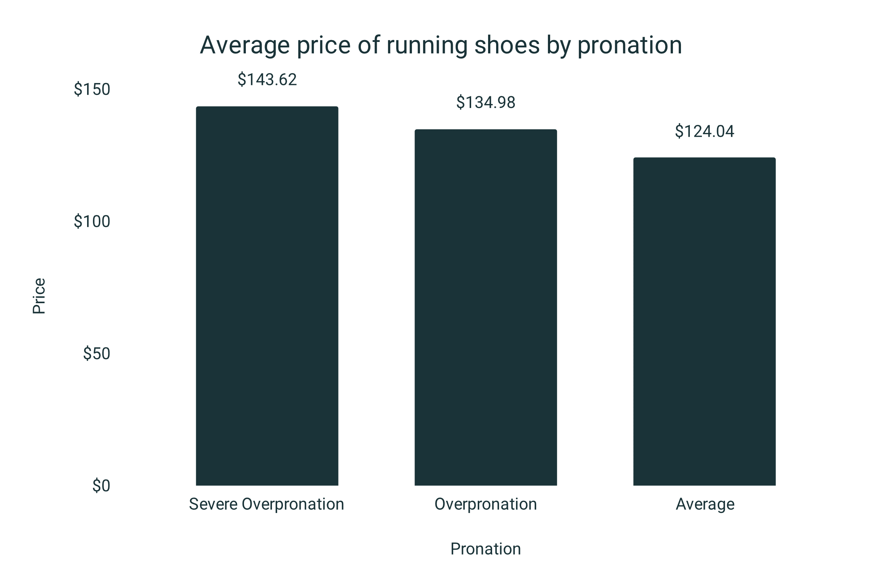Select the $124.04 data label

coord(704,131)
